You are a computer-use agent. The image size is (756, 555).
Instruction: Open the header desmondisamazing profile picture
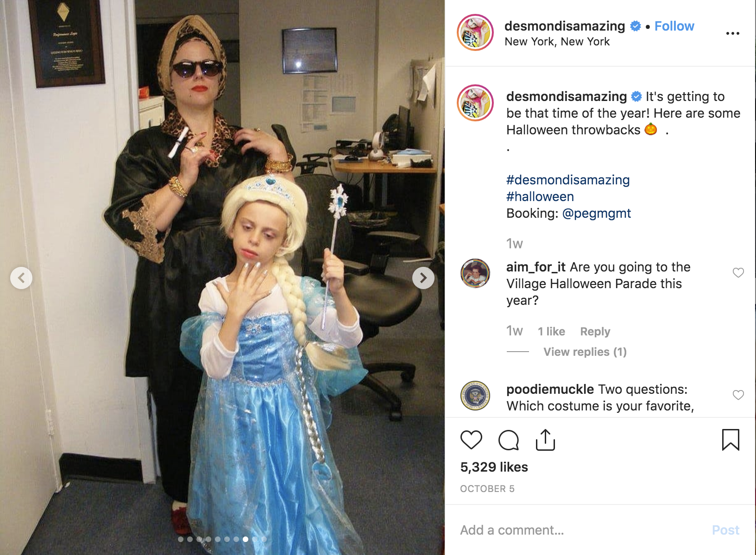[x=475, y=32]
